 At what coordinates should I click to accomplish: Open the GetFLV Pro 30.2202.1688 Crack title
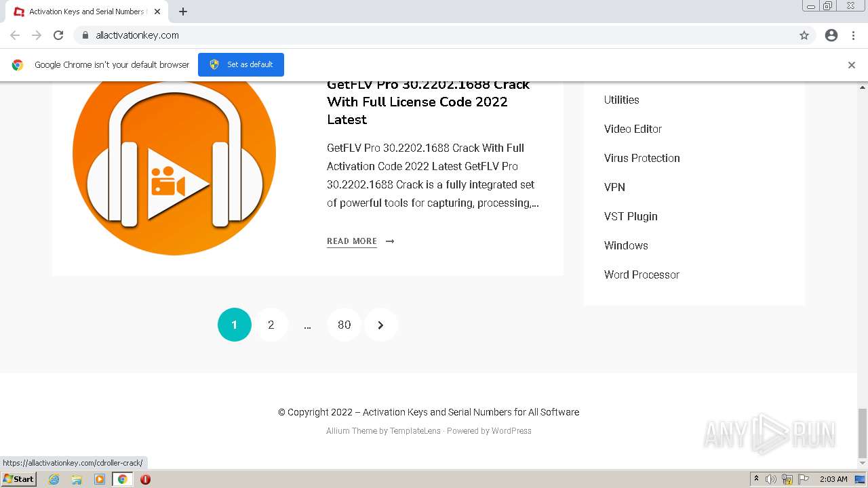(428, 102)
